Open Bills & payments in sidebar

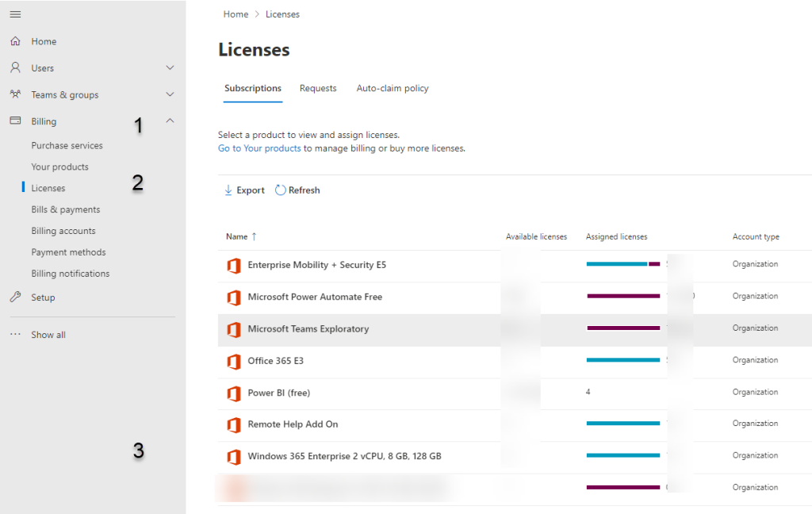(x=66, y=209)
